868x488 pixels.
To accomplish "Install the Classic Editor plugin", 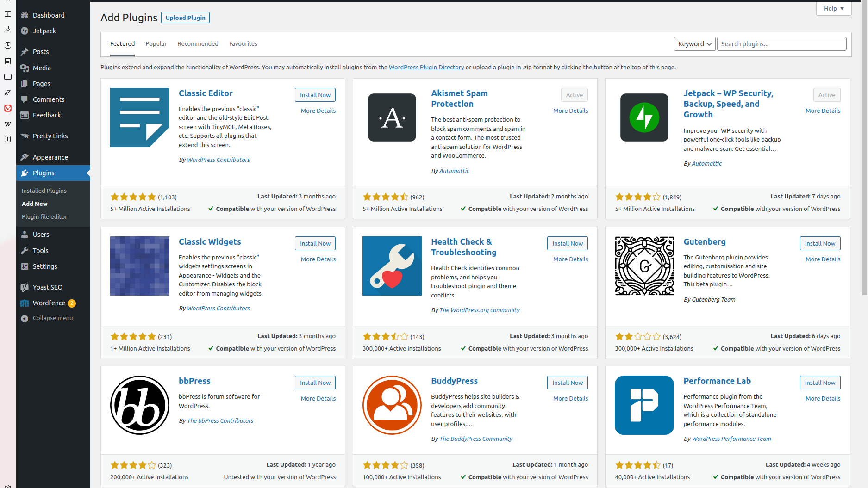I will [x=315, y=95].
